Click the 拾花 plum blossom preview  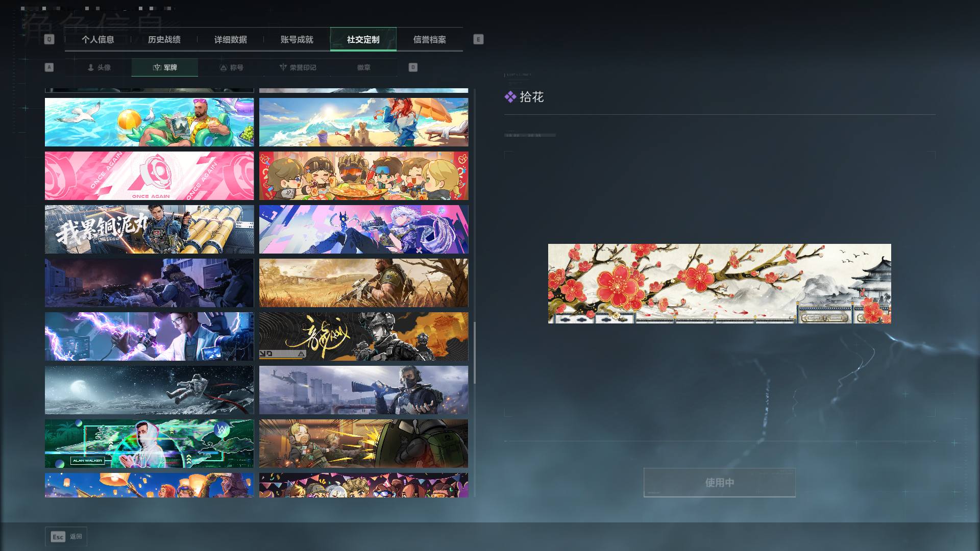(720, 284)
